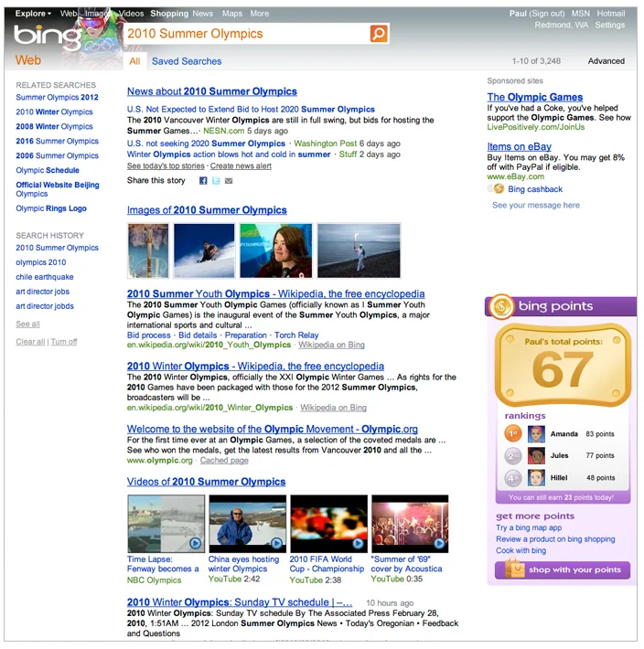This screenshot has width=644, height=649.
Task: Open Wikipedia on Bing for Youth Olympics
Action: click(x=331, y=345)
